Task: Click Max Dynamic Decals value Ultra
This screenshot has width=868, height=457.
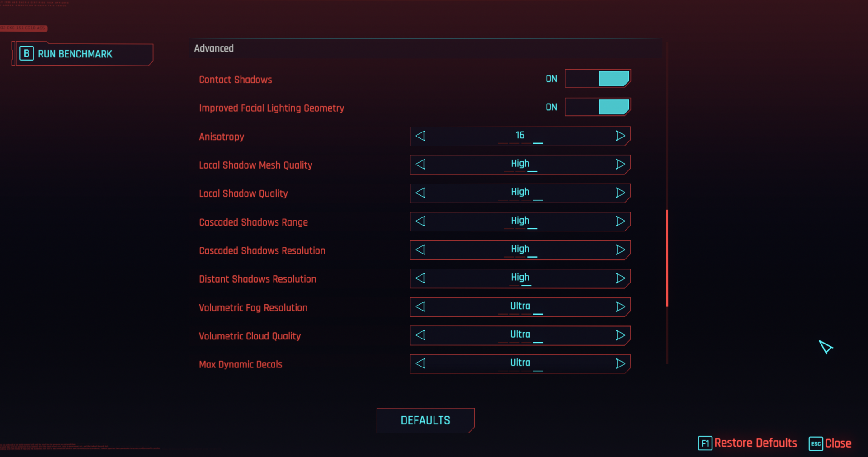Action: click(520, 363)
